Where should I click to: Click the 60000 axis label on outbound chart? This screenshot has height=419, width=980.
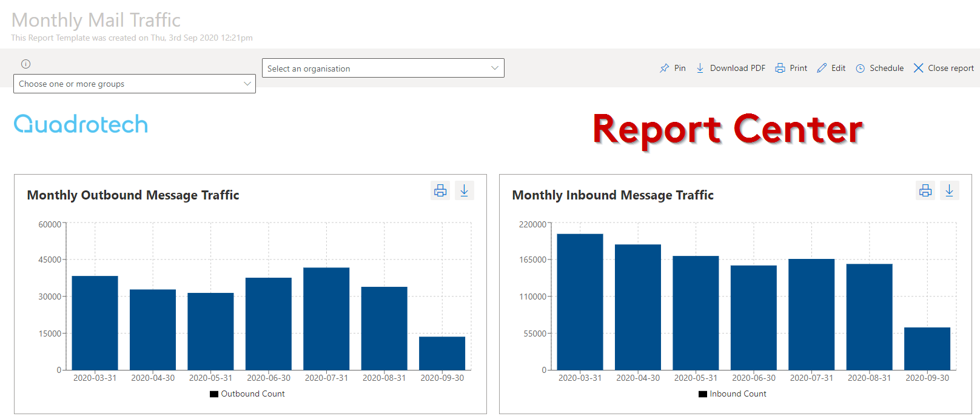click(x=50, y=224)
